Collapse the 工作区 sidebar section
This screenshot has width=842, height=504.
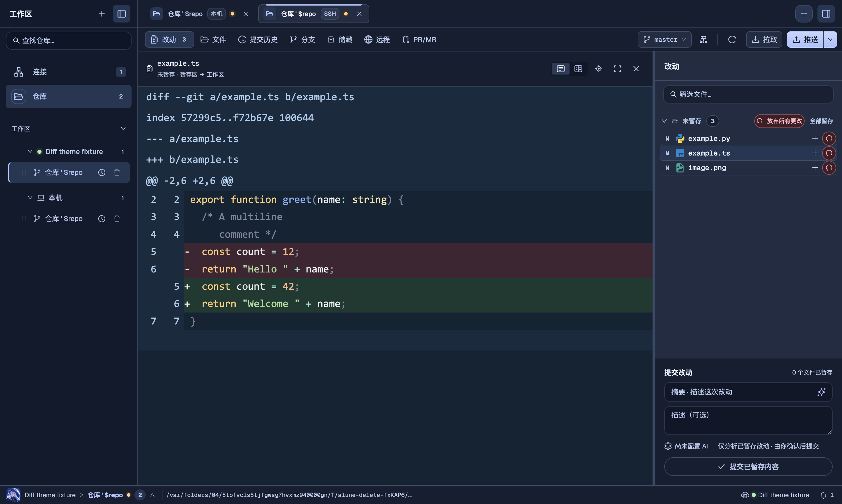(123, 129)
